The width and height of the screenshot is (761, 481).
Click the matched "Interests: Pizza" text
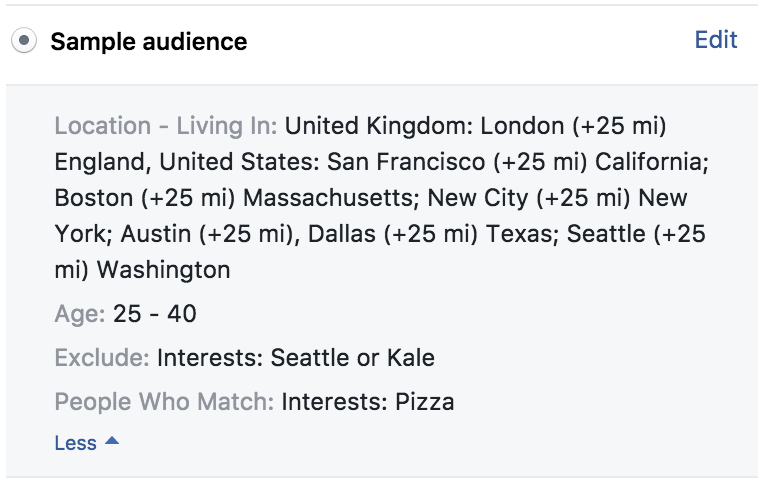pyautogui.click(x=368, y=402)
